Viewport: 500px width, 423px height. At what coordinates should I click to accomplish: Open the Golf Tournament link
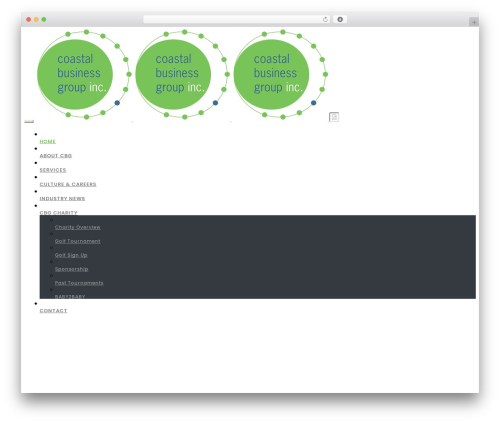78,241
